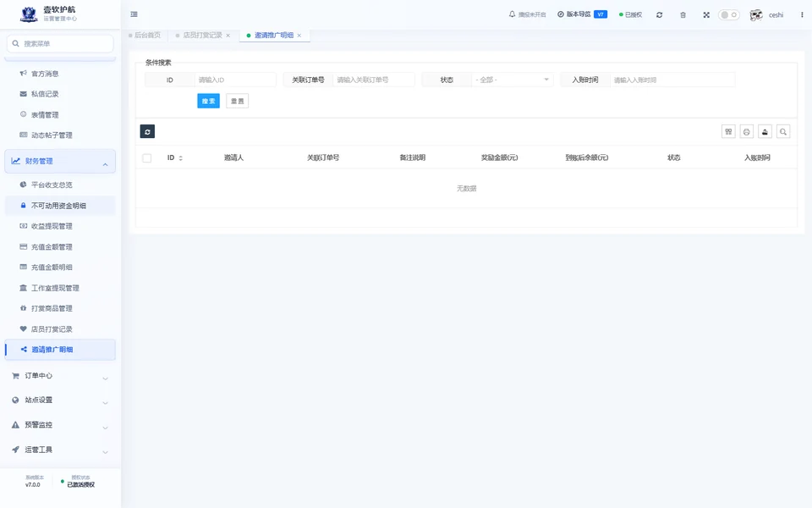Viewport: 812px width, 508px height.
Task: Print the table with the printer icon
Action: 747,132
